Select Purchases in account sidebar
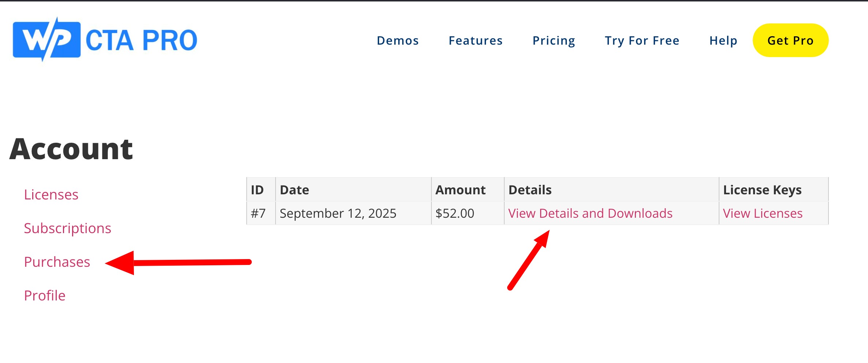 [57, 262]
